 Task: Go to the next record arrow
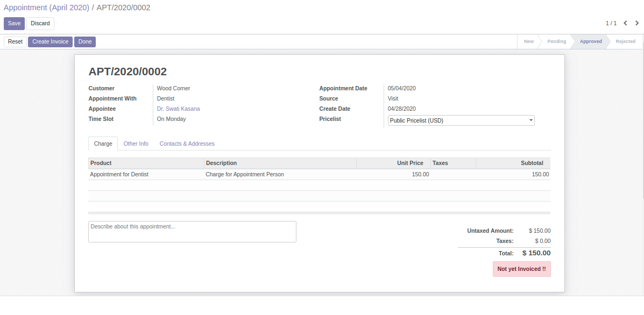637,23
